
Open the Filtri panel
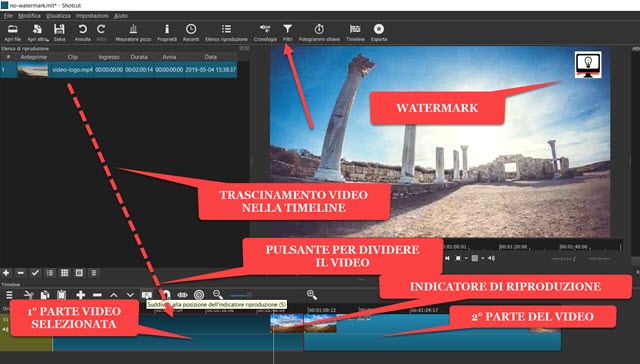point(288,33)
